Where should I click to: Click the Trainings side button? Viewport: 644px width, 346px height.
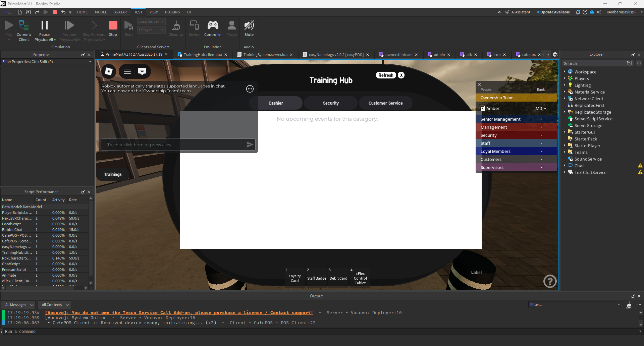pyautogui.click(x=113, y=174)
